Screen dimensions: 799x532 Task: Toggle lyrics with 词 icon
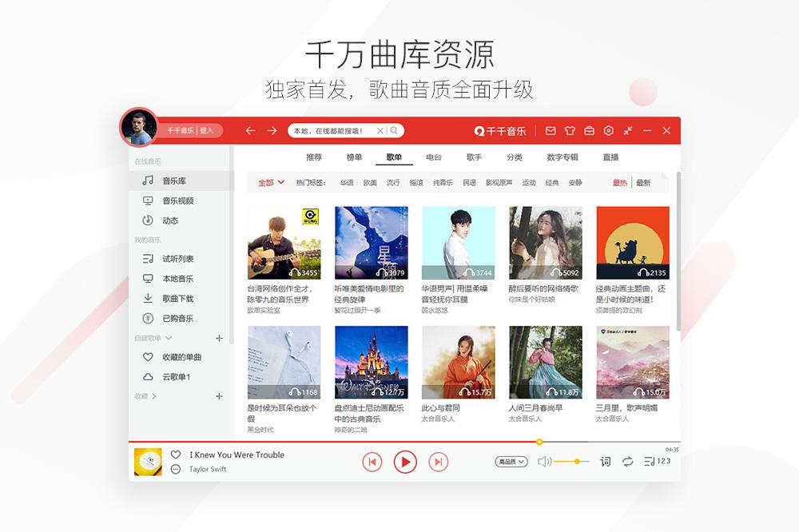[606, 462]
